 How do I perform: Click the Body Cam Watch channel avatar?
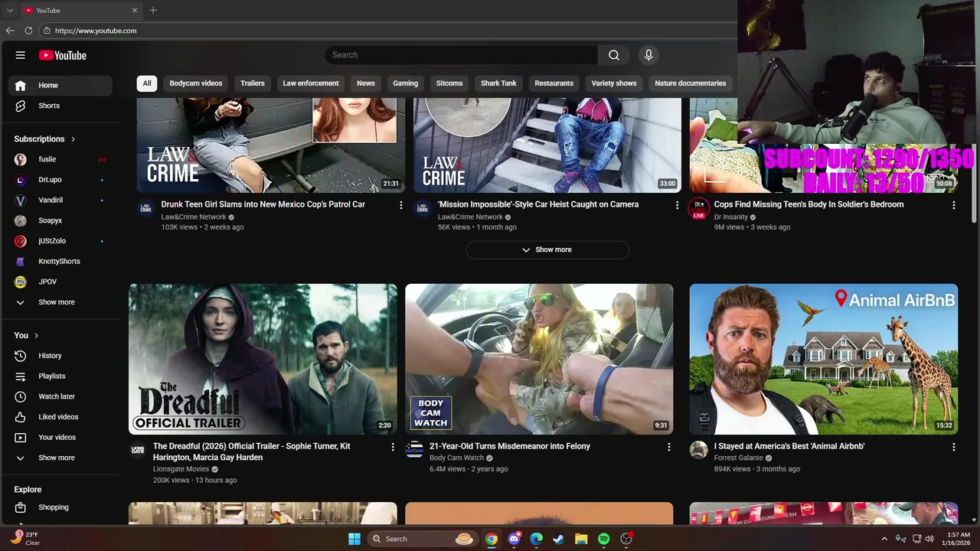414,450
